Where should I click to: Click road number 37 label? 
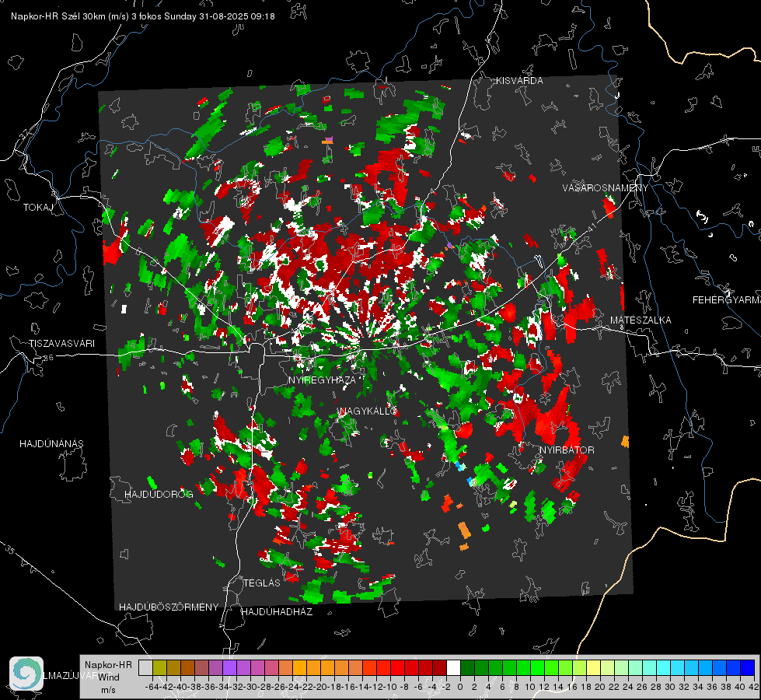(x=25, y=134)
